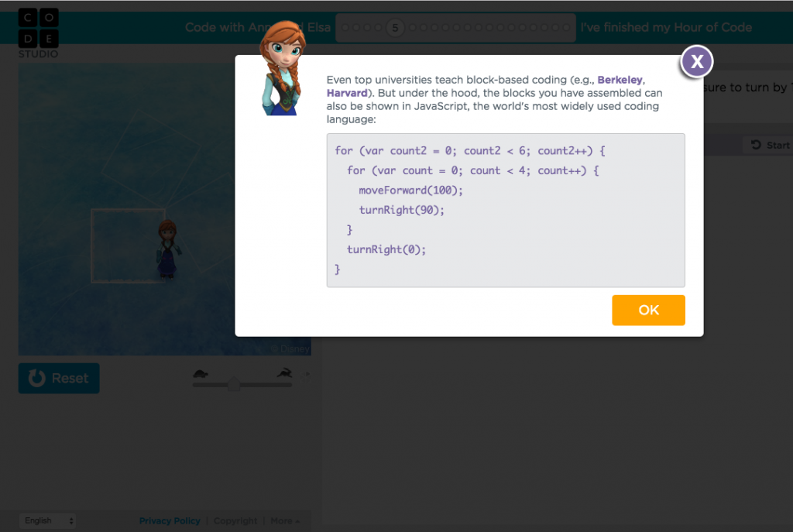Adjust the speed slider handle

pos(234,384)
